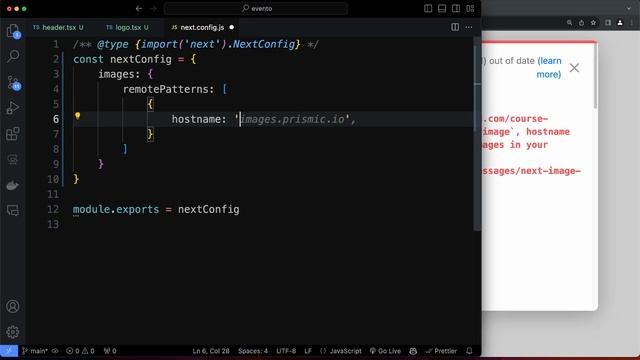Open Customize Layout menu

click(470, 9)
